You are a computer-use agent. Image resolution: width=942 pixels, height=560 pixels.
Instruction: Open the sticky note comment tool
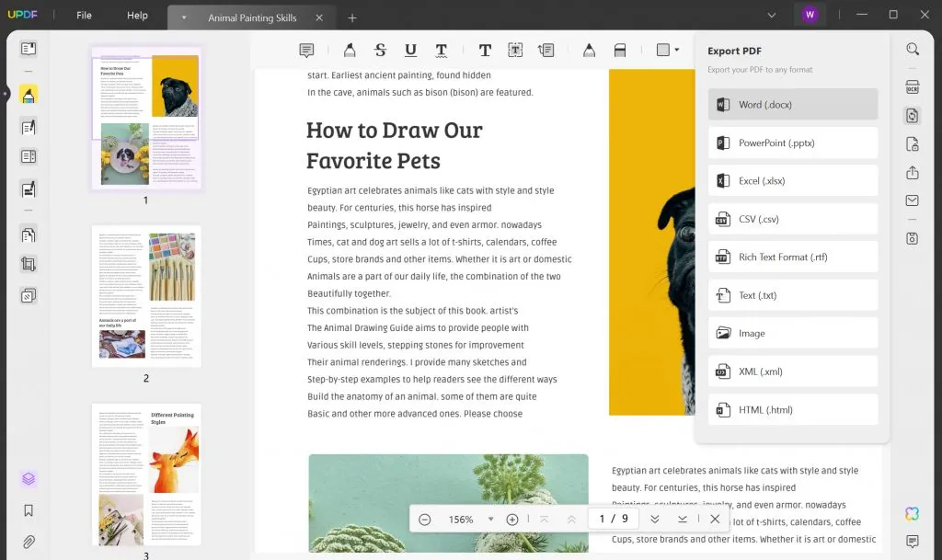tap(307, 50)
